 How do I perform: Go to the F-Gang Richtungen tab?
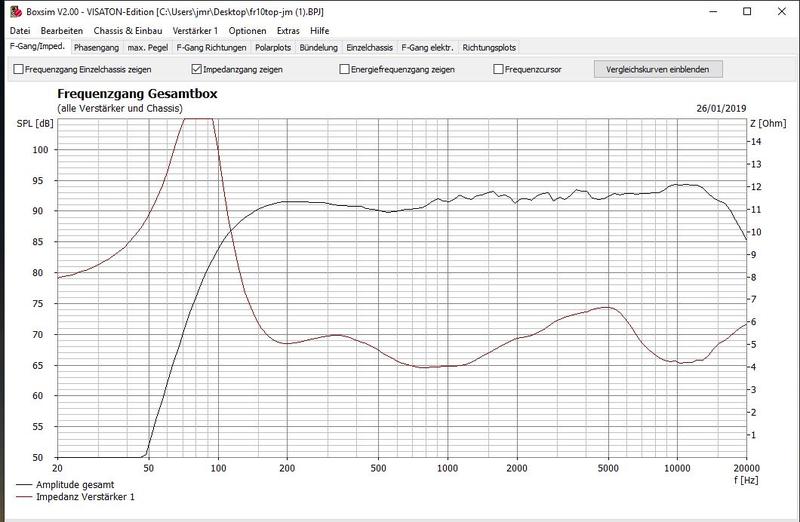212,47
